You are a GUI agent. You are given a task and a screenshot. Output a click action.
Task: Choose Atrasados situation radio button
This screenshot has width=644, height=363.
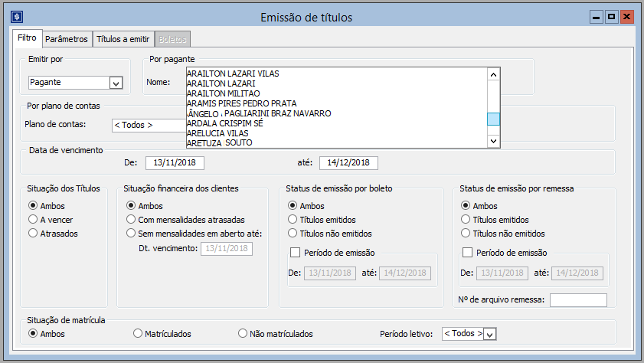[x=32, y=233]
